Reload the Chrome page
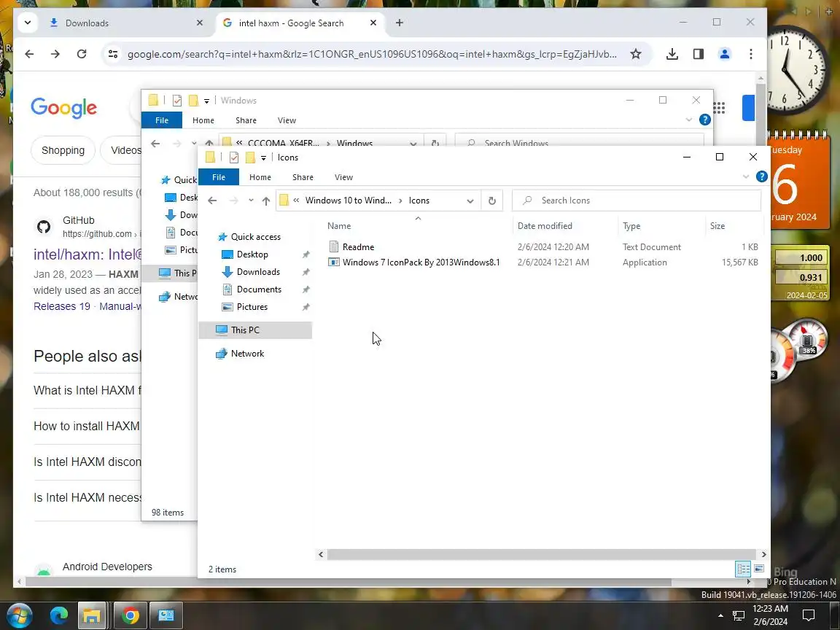The height and width of the screenshot is (630, 840). (82, 53)
